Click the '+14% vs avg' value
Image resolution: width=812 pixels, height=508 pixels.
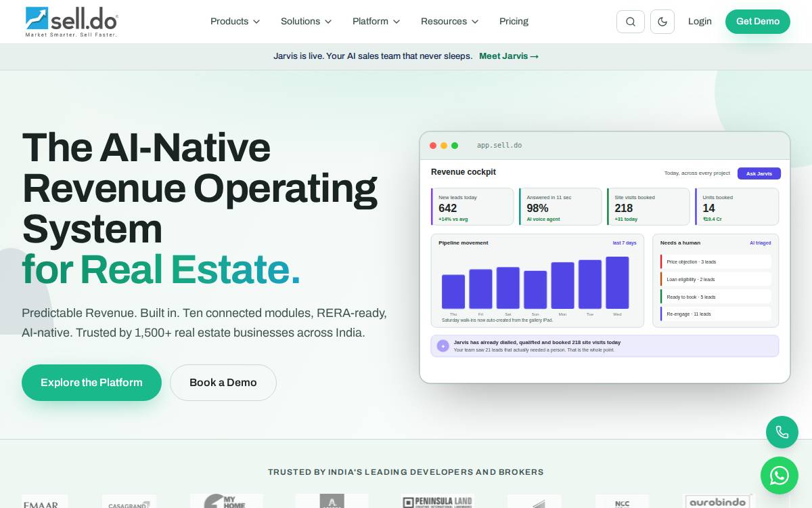(453, 219)
